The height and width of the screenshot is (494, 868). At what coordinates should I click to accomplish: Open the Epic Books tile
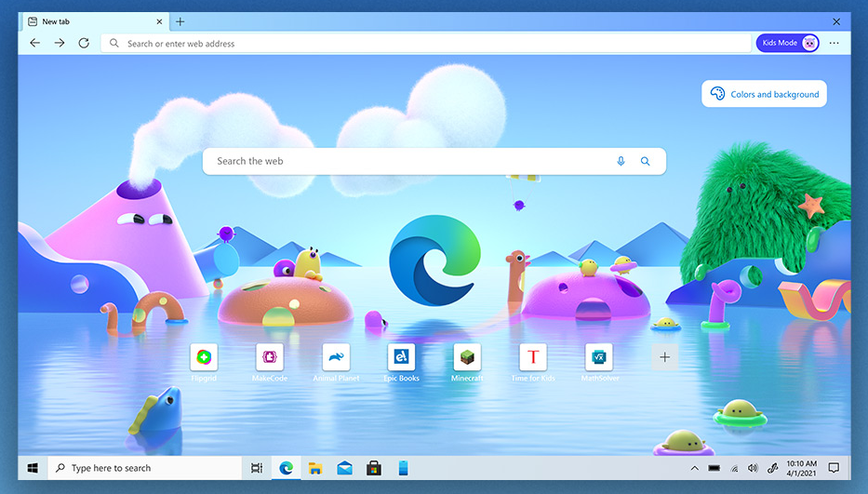tap(401, 357)
